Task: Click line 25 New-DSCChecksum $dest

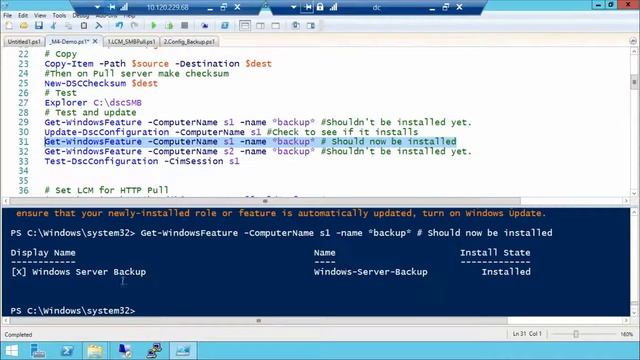Action: [101, 83]
